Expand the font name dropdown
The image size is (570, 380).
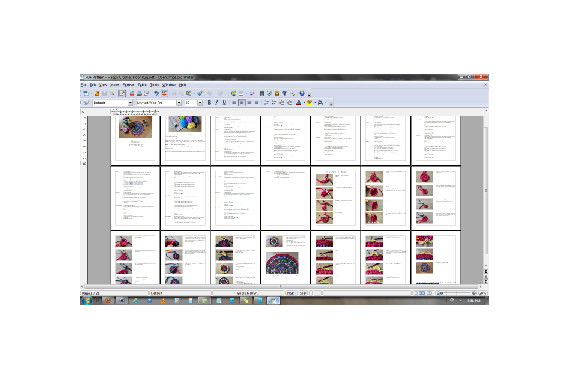tap(179, 103)
